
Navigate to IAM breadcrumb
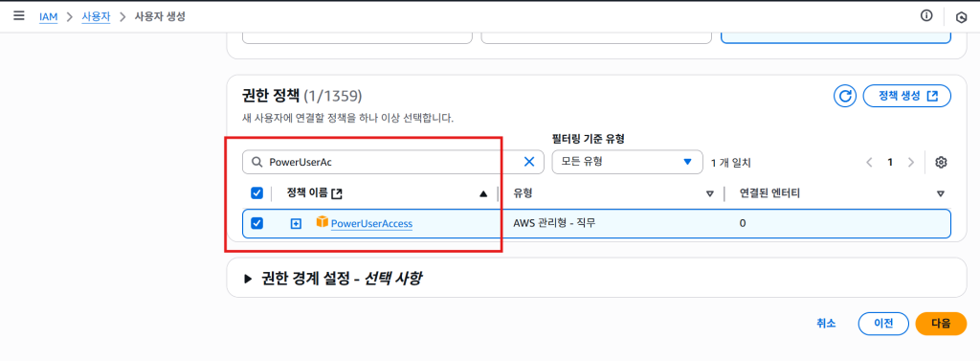coord(48,17)
